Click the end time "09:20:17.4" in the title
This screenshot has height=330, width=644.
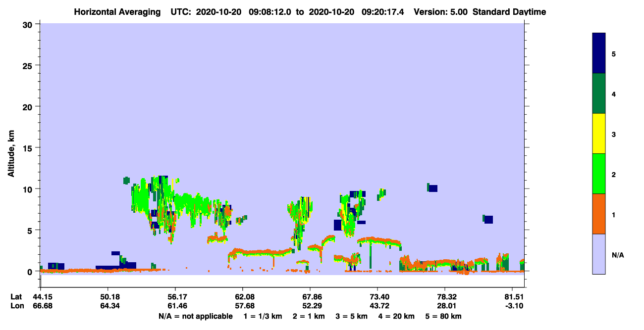382,12
